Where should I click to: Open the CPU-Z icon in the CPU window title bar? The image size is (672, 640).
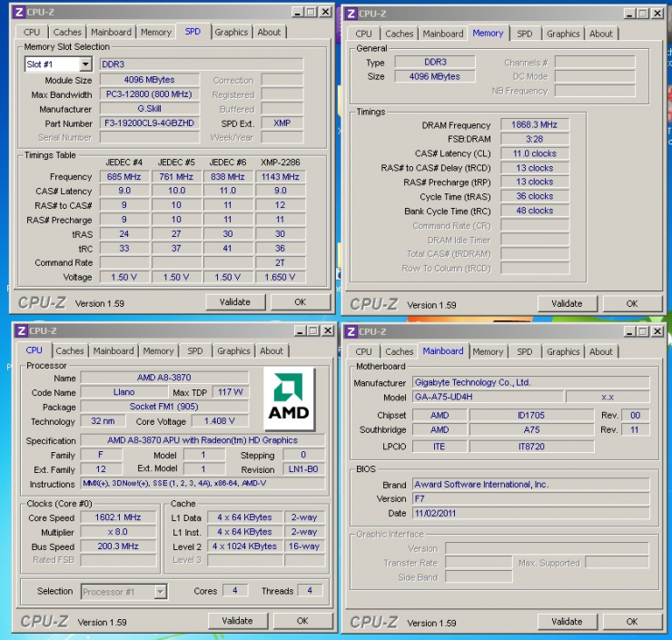tap(21, 330)
